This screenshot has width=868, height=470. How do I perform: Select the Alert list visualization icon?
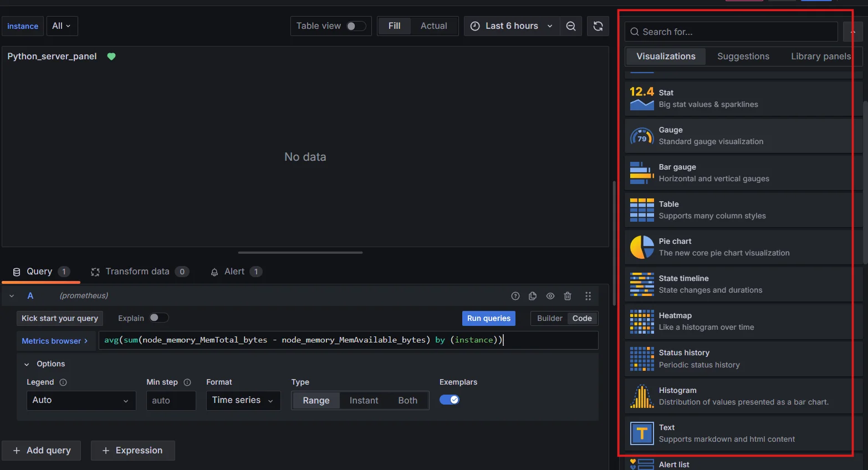click(642, 464)
